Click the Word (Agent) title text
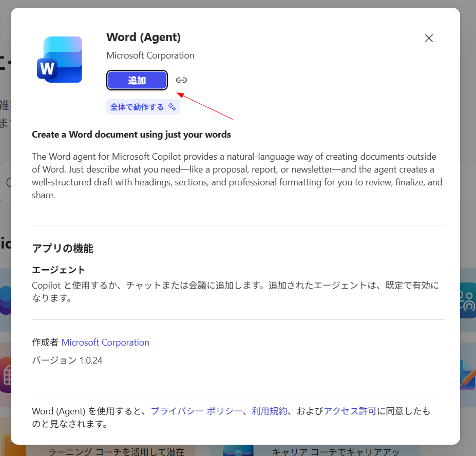The width and height of the screenshot is (476, 456). point(143,37)
